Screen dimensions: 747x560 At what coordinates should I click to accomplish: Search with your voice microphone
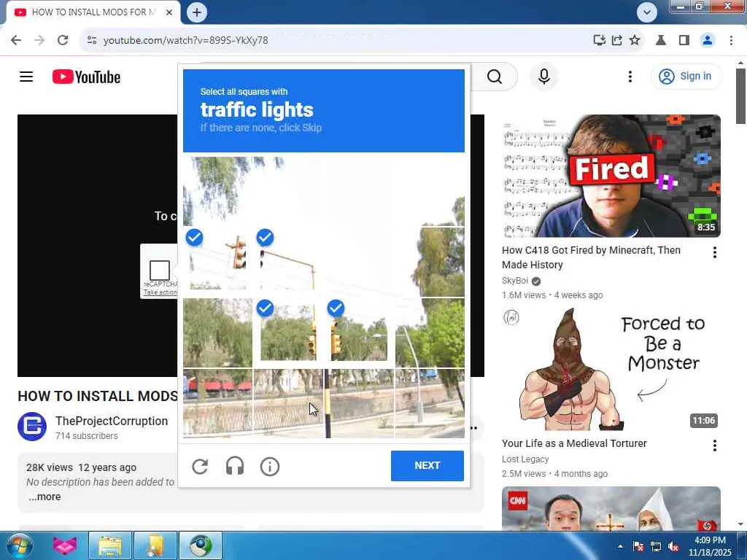(544, 77)
